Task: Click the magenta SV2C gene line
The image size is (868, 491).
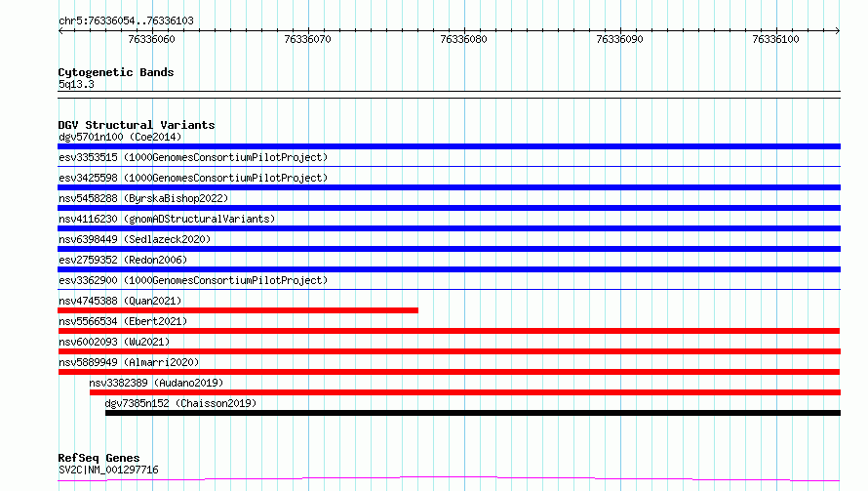Action: 449,478
